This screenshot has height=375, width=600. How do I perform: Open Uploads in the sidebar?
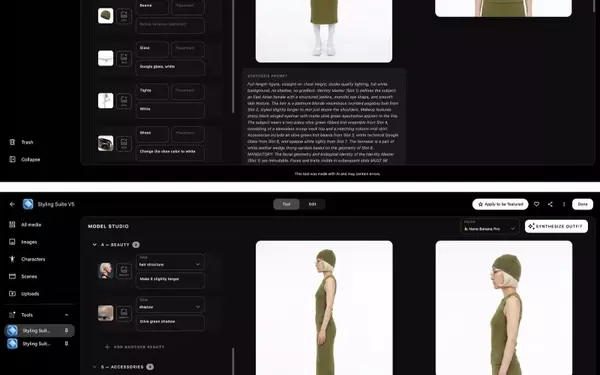pyautogui.click(x=24, y=294)
